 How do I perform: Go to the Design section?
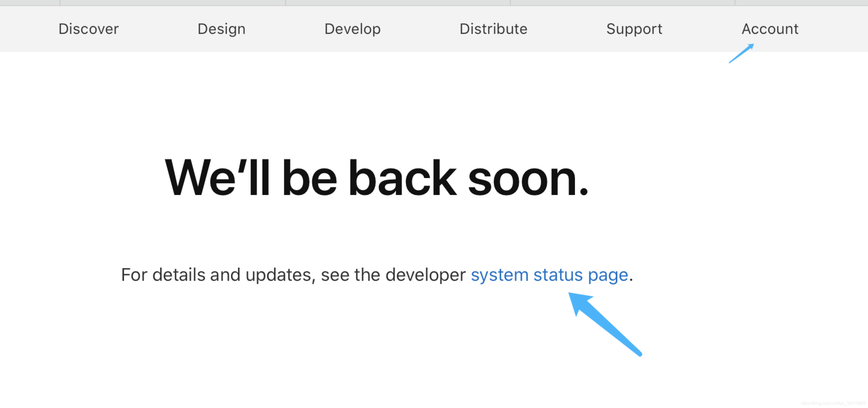point(222,29)
